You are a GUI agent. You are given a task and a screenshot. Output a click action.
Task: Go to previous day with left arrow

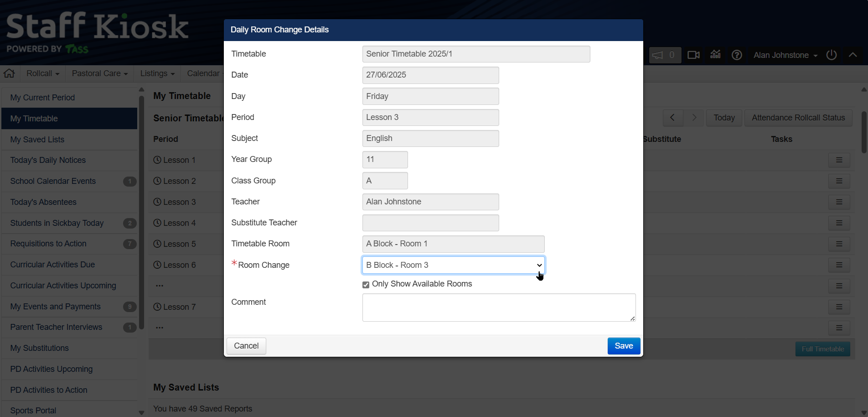[672, 118]
